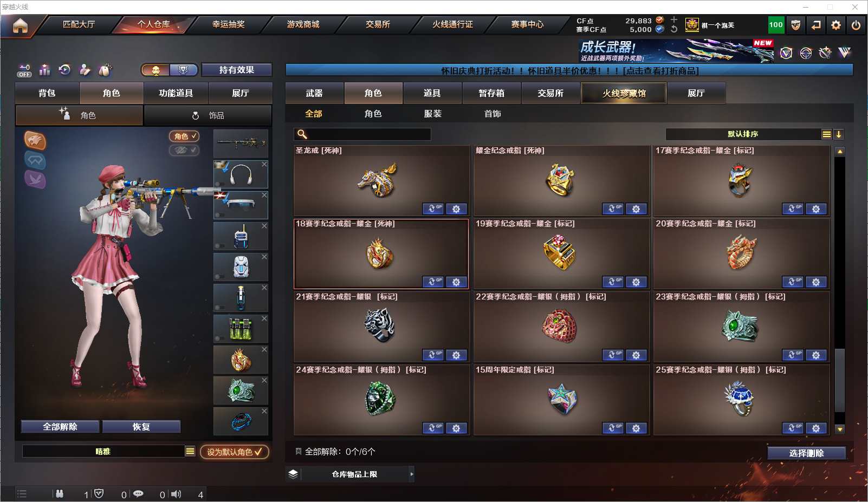
Task: Click the 全部解除 button
Action: coord(60,427)
